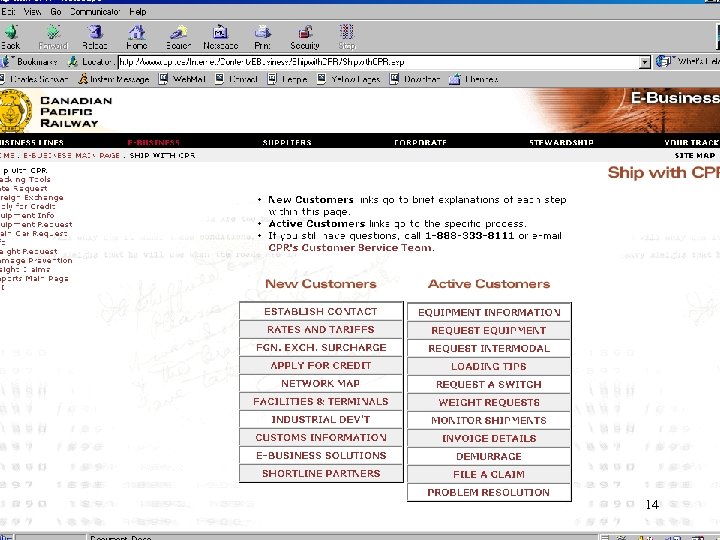Open the SITE MAP link
The width and height of the screenshot is (720, 540).
click(695, 155)
